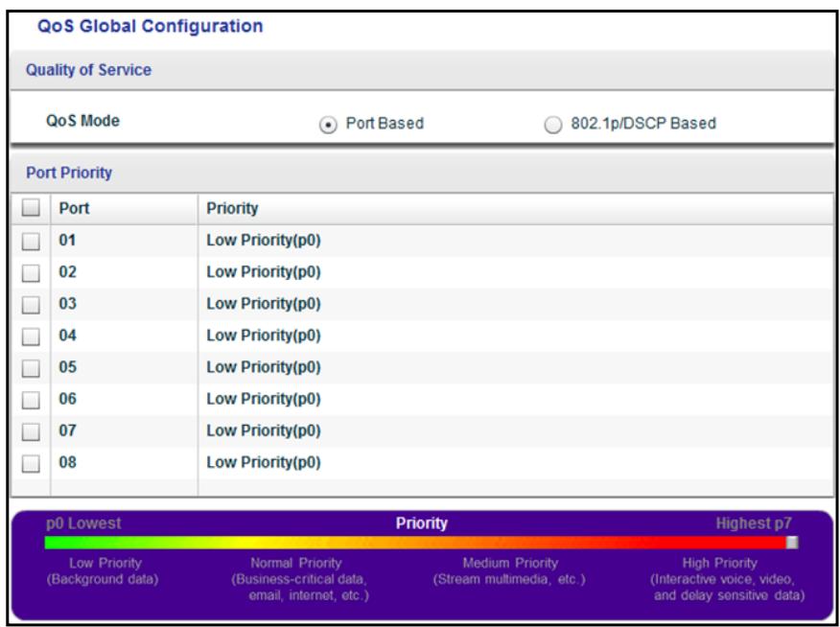
Task: Tick the select-all checkbox in Port header
Action: coord(31,208)
